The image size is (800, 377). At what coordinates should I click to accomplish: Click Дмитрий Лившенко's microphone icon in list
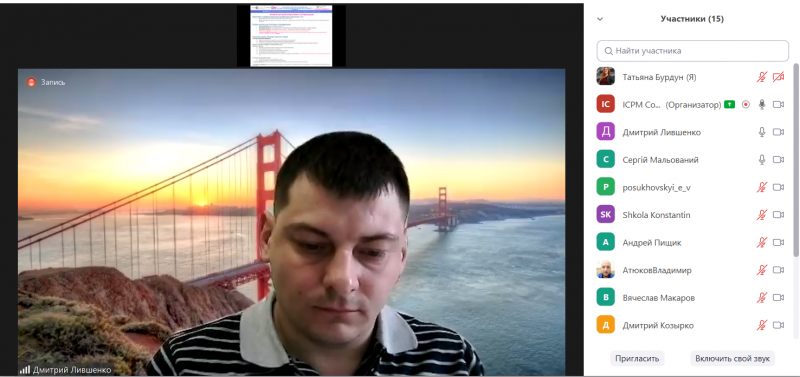[x=762, y=132]
